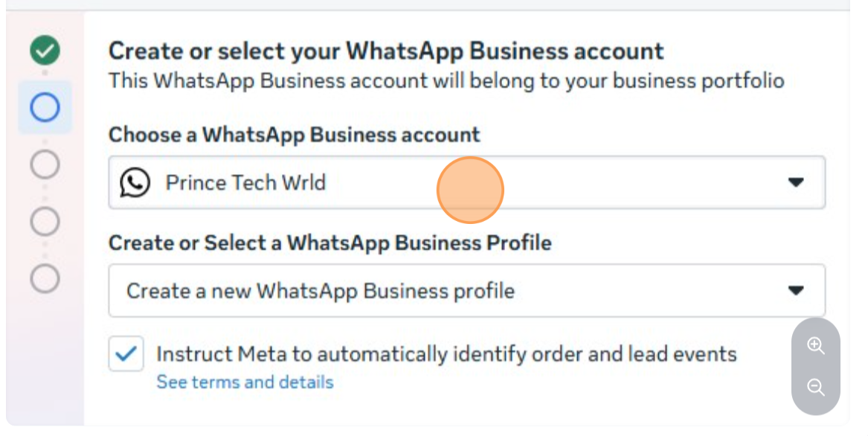Jump to the fourth step circle
This screenshot has width=868, height=436.
point(45,220)
